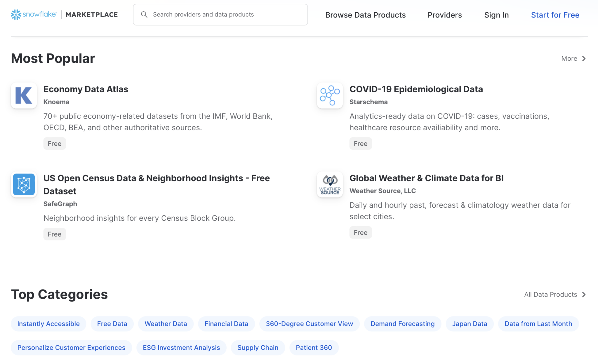
Task: Click Start for Free
Action: tap(555, 15)
